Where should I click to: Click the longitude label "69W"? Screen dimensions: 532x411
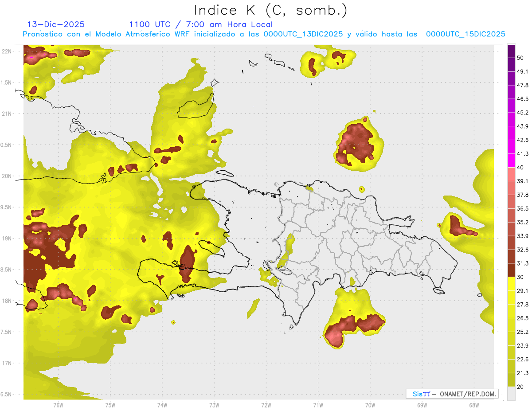(422, 405)
